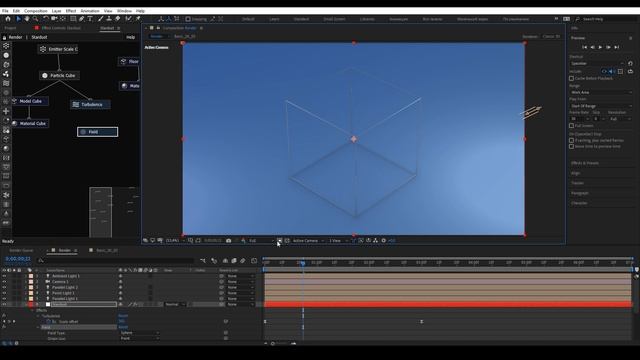This screenshot has height=360, width=640.
Task: Open the Range Work Area dropdown
Action: 601,93
